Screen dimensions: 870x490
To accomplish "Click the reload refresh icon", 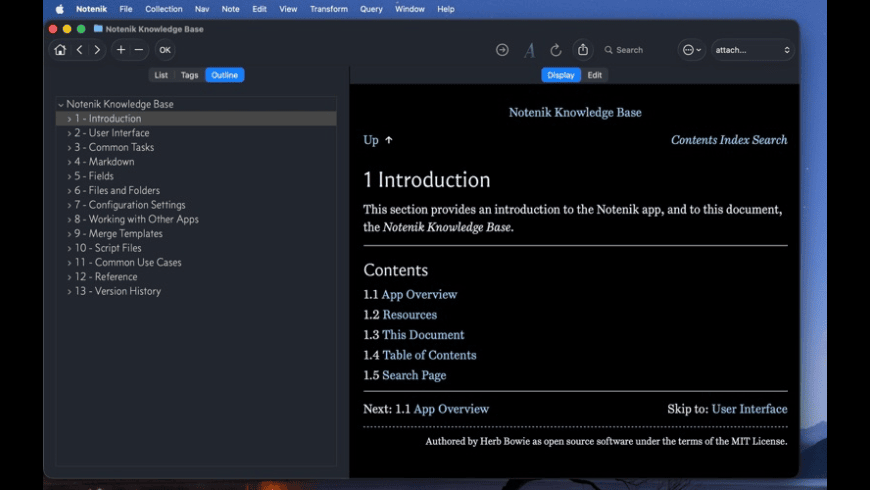I will (555, 50).
